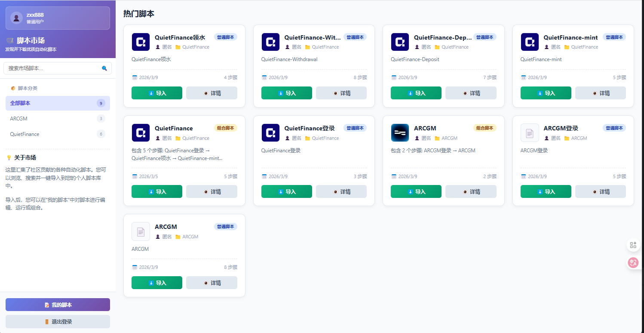Focus the 搜索市场脚本 search field
Screen dimensions: 644x333
pos(52,68)
